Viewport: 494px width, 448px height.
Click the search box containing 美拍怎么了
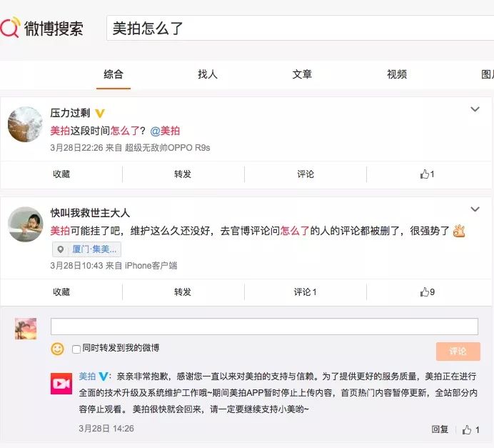pos(300,28)
